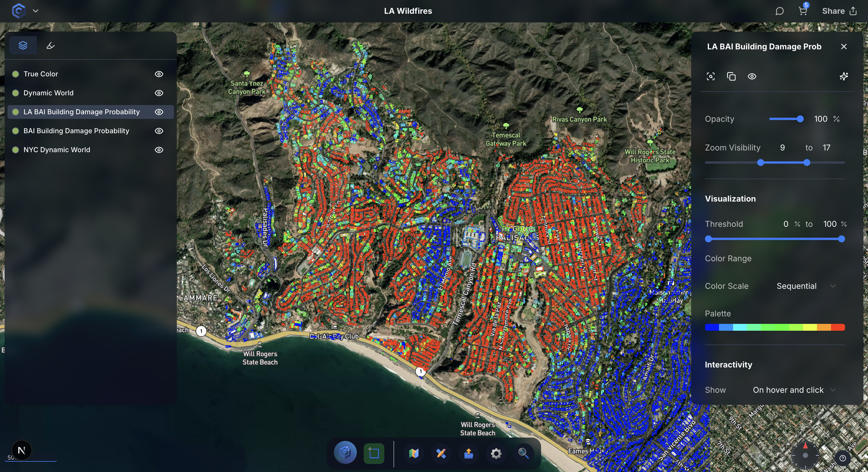Open the app logo dropdown chevron
The image size is (868, 472).
[36, 11]
